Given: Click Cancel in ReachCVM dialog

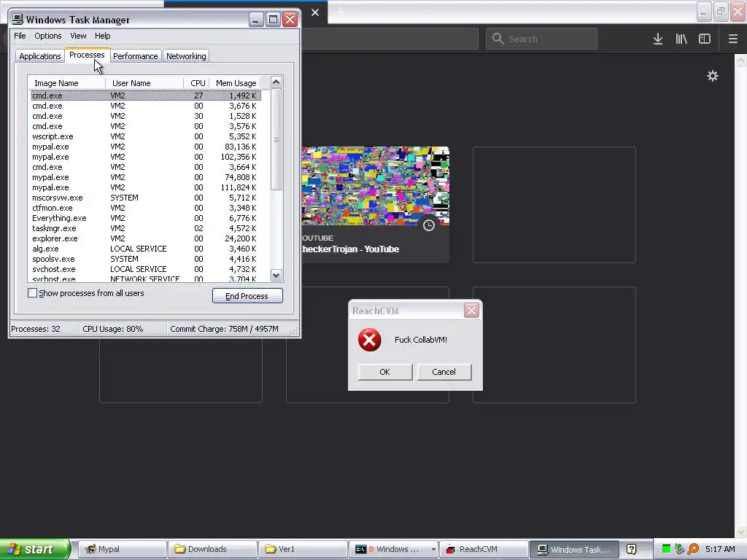Looking at the screenshot, I should tap(444, 372).
